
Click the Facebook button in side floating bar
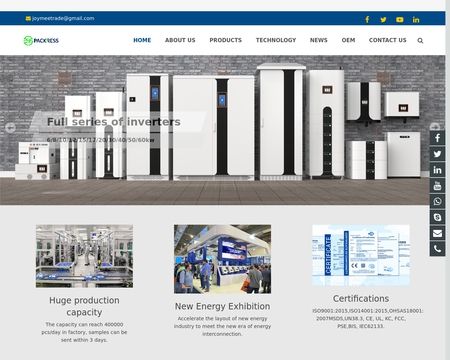(x=437, y=138)
